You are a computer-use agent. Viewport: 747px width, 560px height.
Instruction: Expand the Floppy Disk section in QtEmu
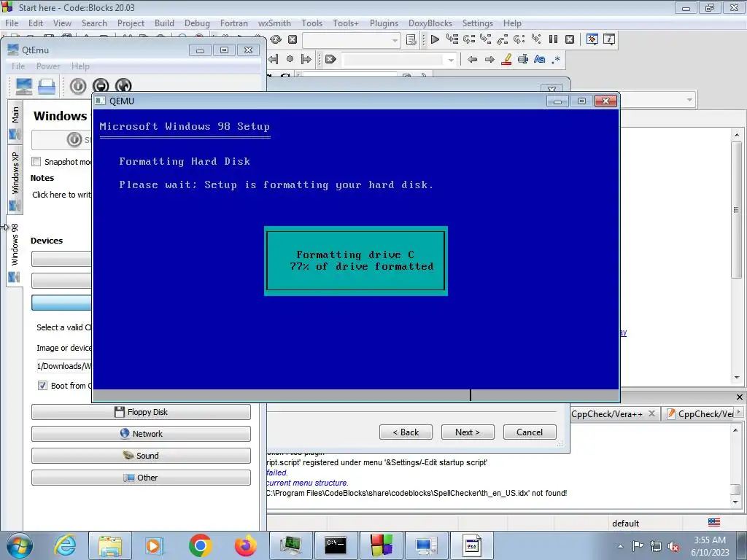click(x=141, y=412)
